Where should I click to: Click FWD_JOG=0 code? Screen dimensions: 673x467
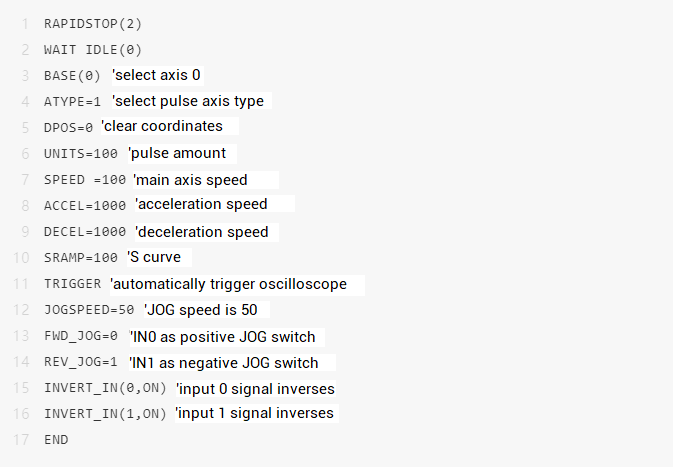[x=81, y=336]
